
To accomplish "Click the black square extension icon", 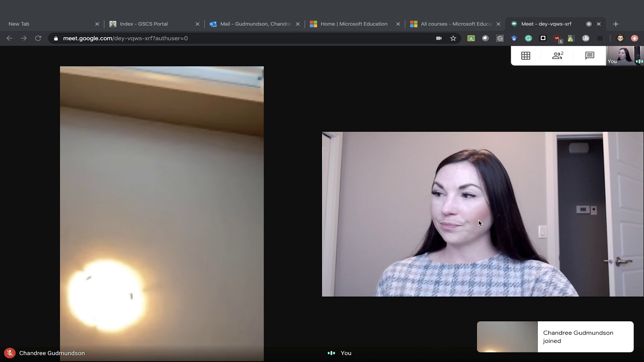I will click(543, 38).
